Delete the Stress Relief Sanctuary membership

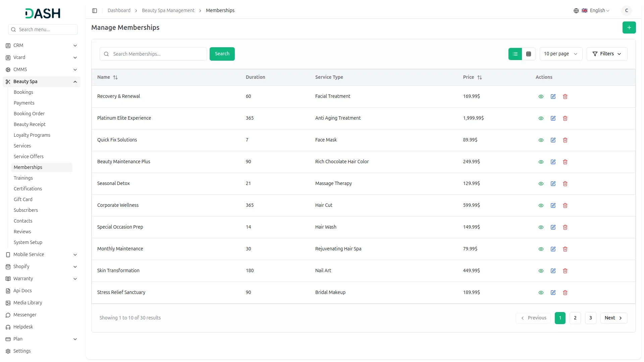[x=565, y=293]
